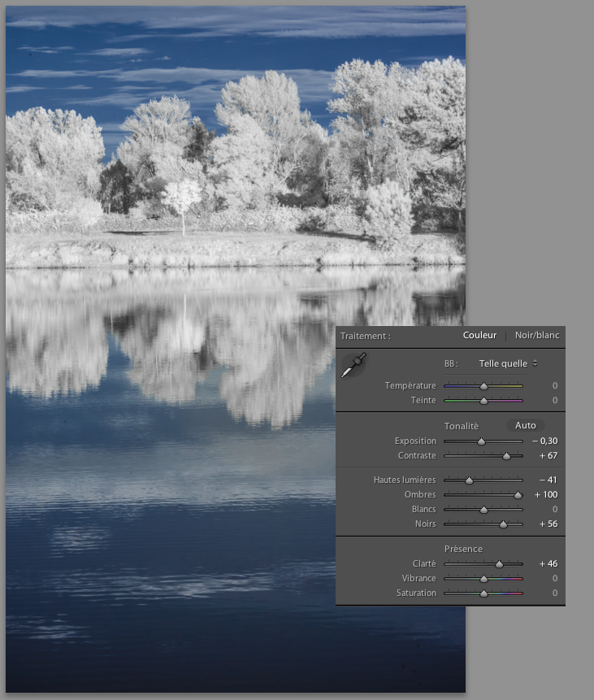Viewport: 594px width, 700px height.
Task: Click the Teinte value 0
Action: click(555, 400)
